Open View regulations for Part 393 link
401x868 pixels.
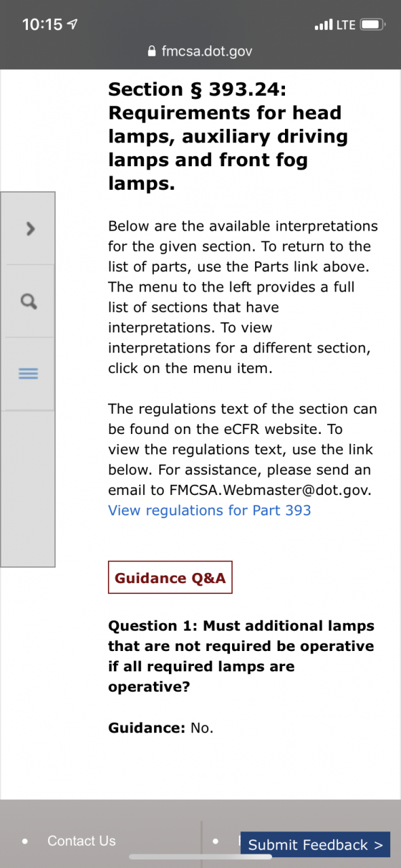pyautogui.click(x=210, y=511)
